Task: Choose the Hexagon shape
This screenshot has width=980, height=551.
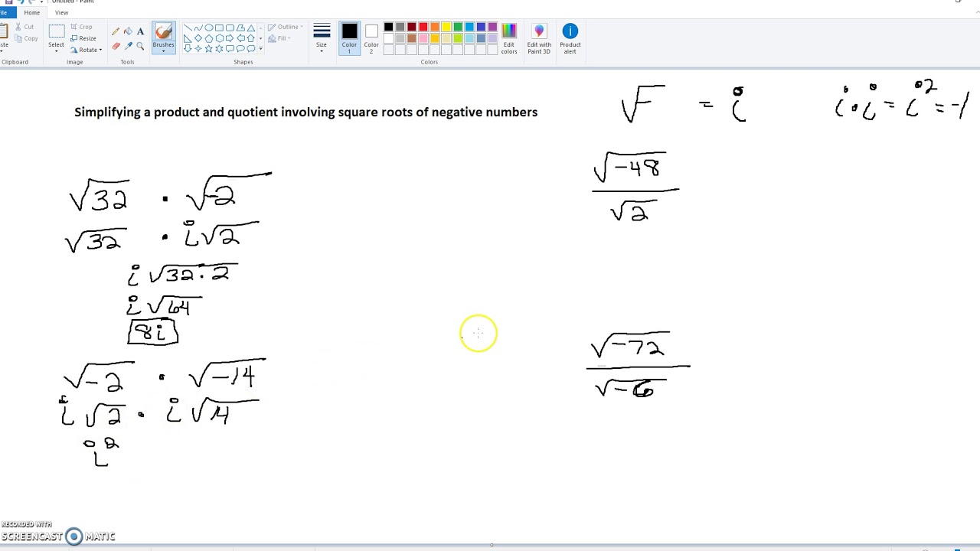Action: (219, 38)
